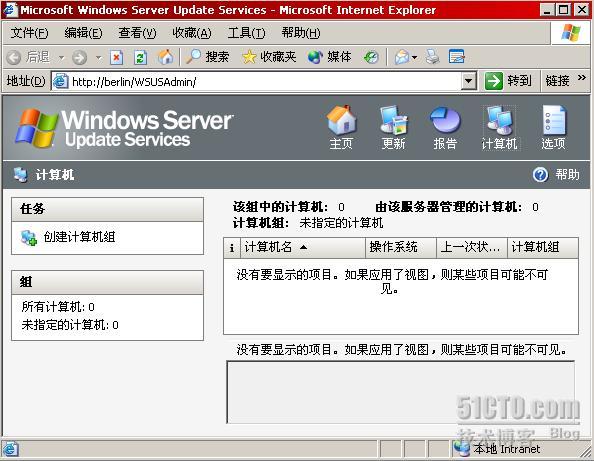This screenshot has height=461, width=594.
Task: Click the browser Home icon in toolbar
Action: 166,57
